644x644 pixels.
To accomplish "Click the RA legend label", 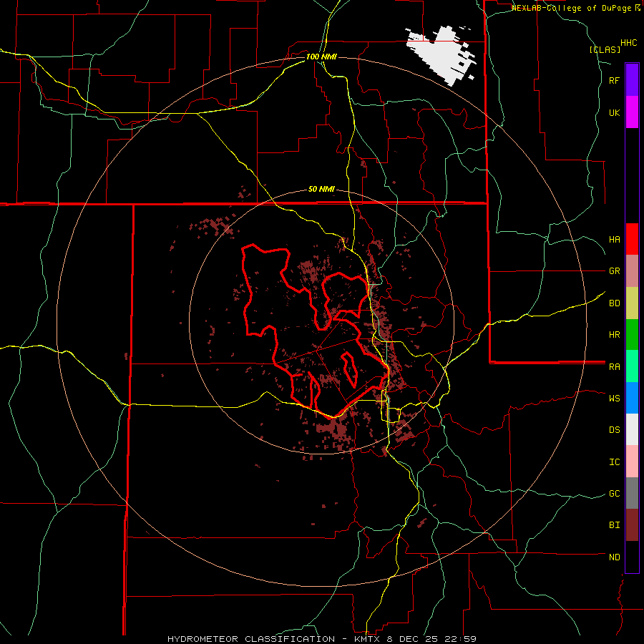I will [x=614, y=367].
